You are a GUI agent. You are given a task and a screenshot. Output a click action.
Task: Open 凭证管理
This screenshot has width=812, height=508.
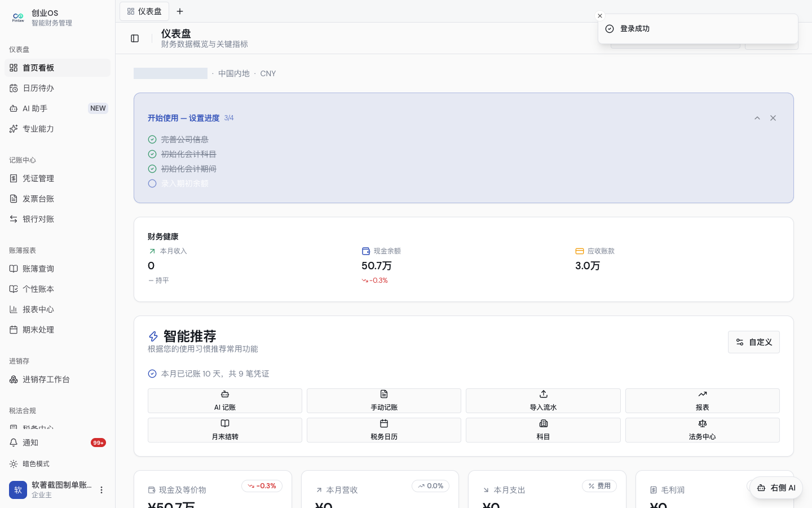(x=58, y=178)
